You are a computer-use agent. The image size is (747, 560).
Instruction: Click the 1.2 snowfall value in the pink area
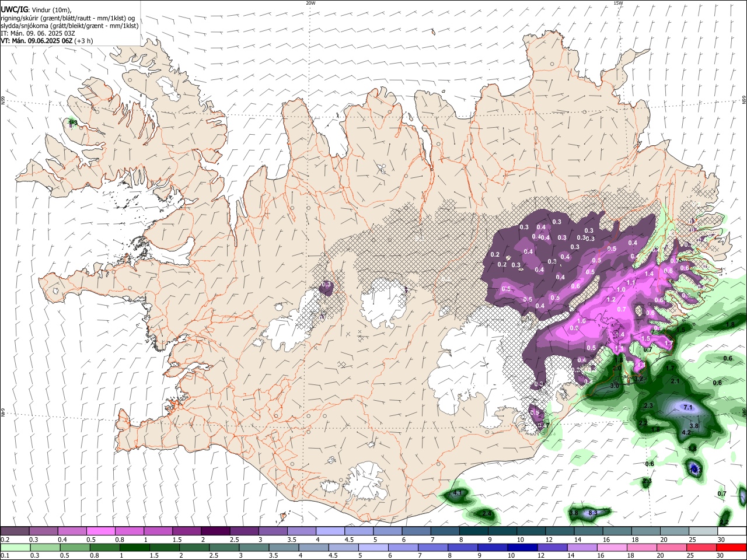pos(611,299)
